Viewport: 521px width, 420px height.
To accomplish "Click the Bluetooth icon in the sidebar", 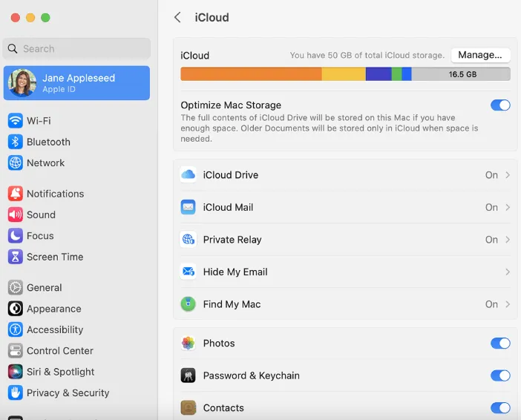I will click(x=16, y=142).
